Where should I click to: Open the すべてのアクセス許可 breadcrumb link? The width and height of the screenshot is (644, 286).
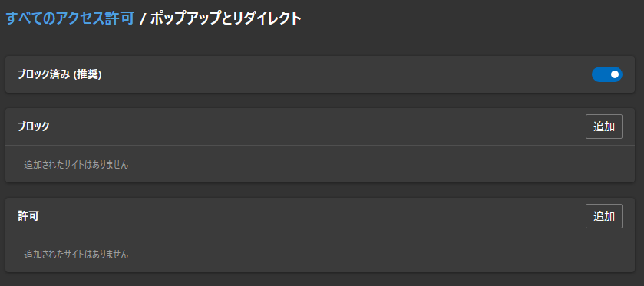[x=70, y=18]
